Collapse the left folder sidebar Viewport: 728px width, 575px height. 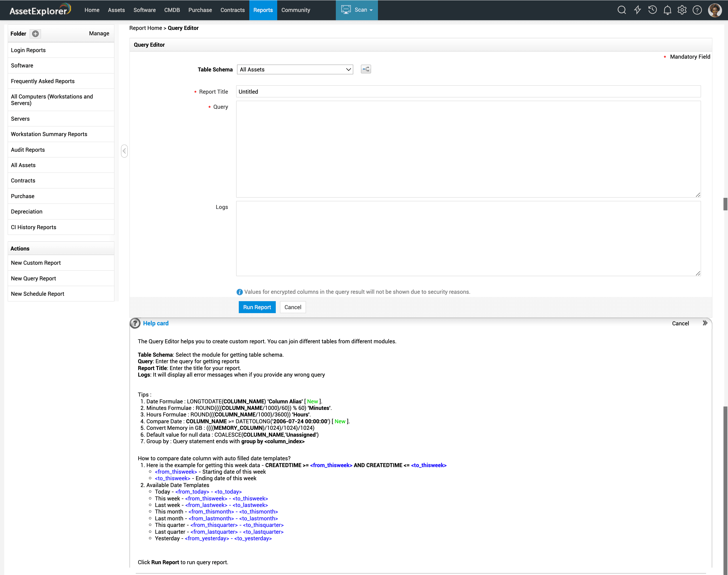124,151
